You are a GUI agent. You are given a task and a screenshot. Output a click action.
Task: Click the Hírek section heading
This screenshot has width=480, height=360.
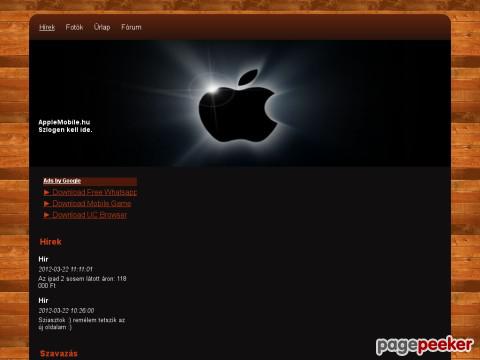click(x=50, y=242)
